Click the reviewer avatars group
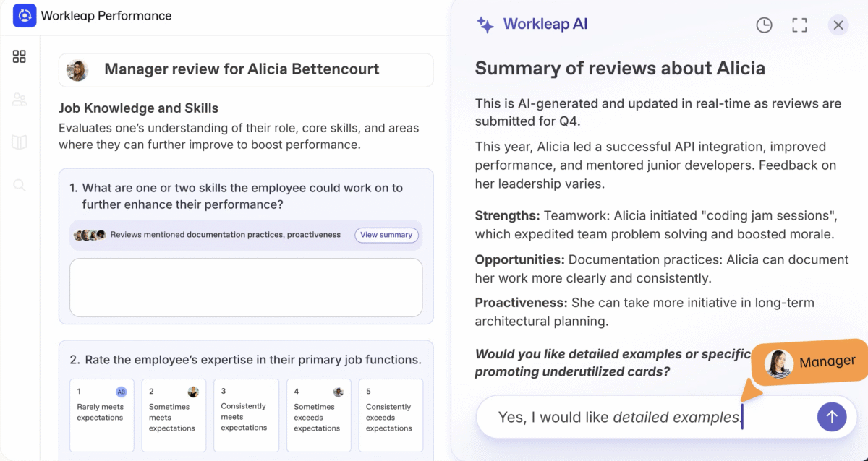The height and width of the screenshot is (461, 868). 90,235
